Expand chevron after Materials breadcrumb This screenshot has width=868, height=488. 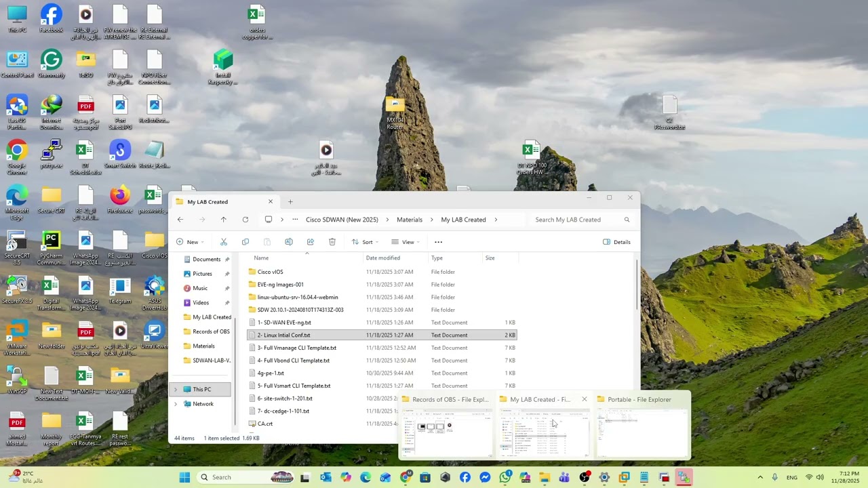coord(431,220)
